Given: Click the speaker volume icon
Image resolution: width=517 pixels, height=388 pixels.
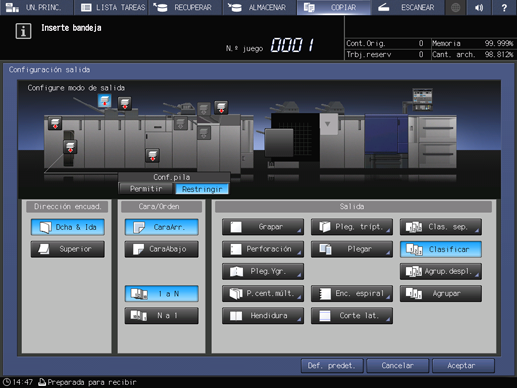Looking at the screenshot, I should point(479,7).
